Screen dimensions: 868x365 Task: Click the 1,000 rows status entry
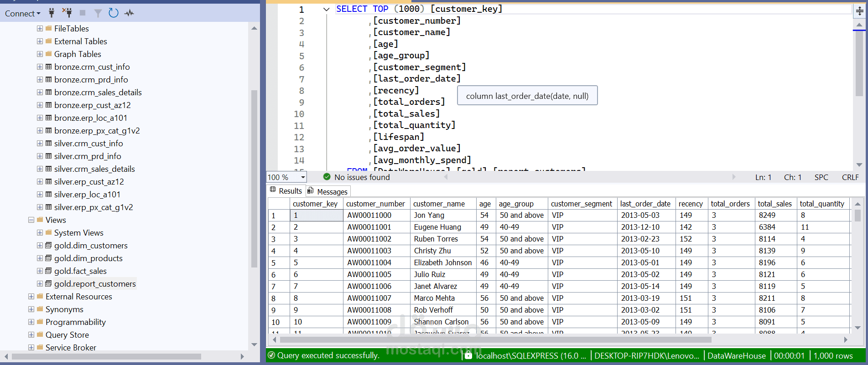pyautogui.click(x=833, y=355)
